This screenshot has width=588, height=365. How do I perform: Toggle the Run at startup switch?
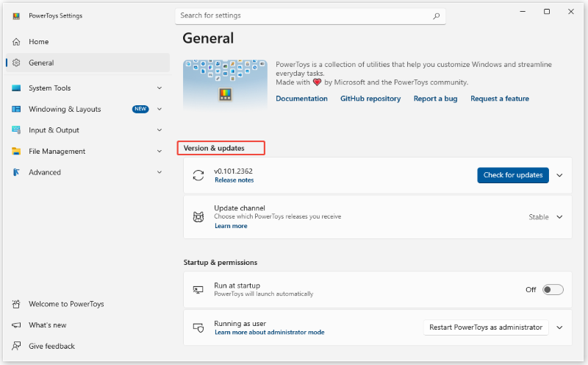coord(553,289)
